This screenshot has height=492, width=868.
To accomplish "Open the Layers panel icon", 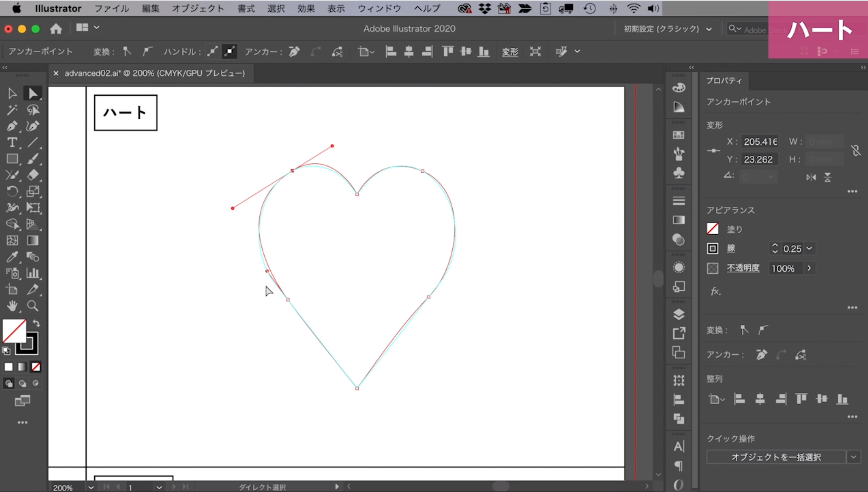I will coord(679,314).
